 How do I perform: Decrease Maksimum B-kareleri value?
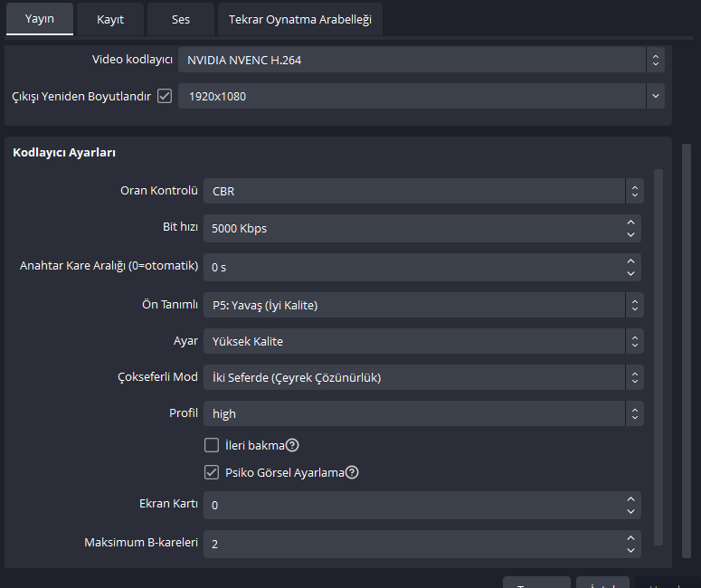[x=630, y=550]
